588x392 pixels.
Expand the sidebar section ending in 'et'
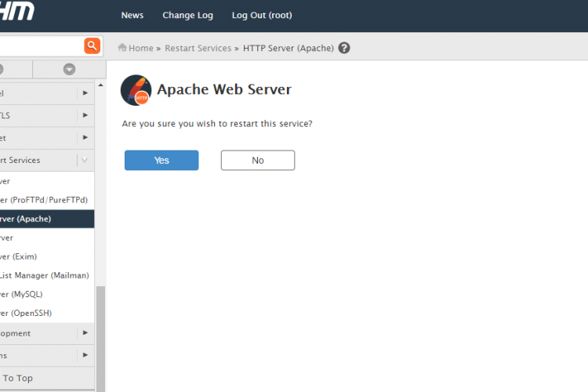pos(85,138)
